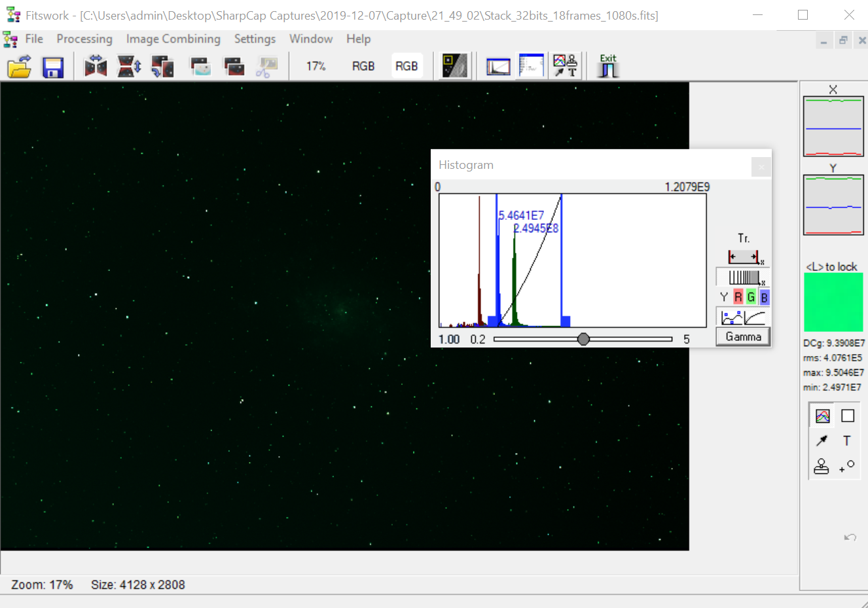Click the 'rms: 4.0761E5' value

pyautogui.click(x=833, y=358)
